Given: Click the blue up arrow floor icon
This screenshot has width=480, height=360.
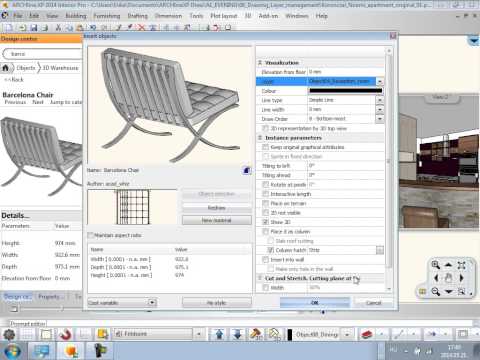Looking at the screenshot, I should point(219,334).
